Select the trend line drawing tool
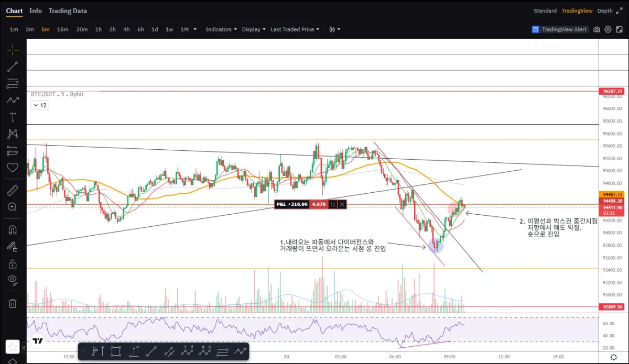This screenshot has height=364, width=629. [13, 67]
